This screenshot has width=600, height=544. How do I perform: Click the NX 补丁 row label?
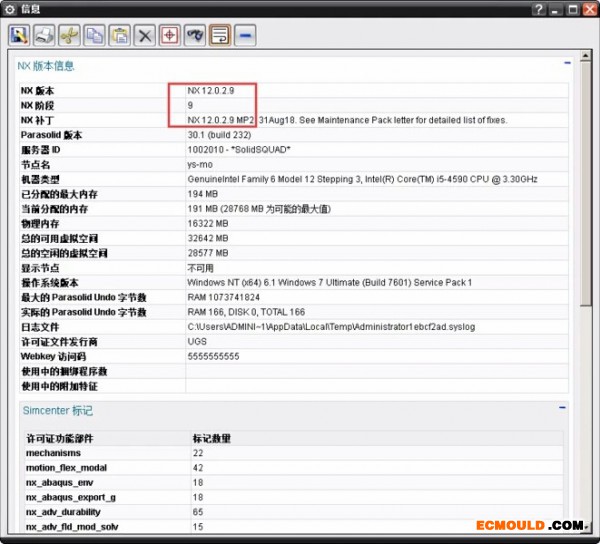tap(37, 121)
